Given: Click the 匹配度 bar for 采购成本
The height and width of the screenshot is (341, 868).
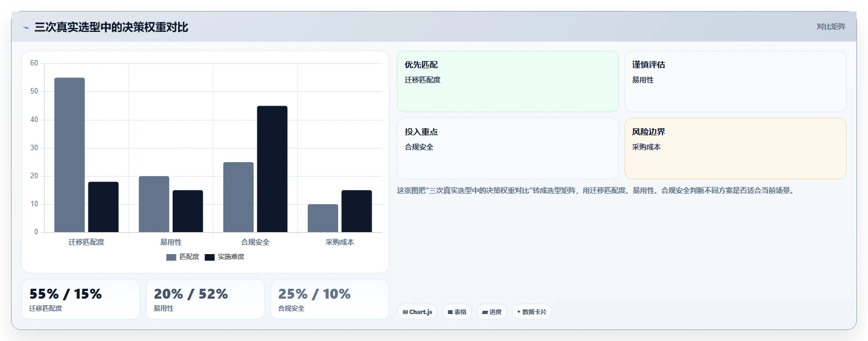Looking at the screenshot, I should pyautogui.click(x=323, y=218).
